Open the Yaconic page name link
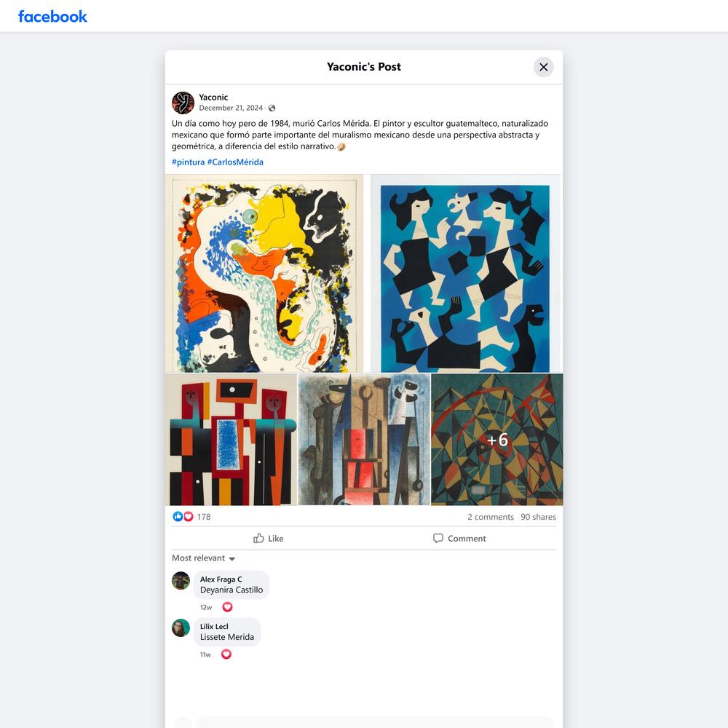The image size is (728, 728). tap(213, 97)
